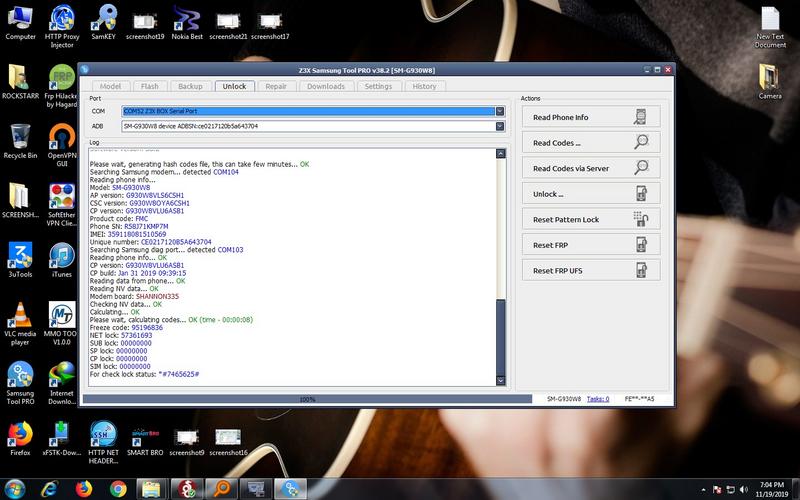Open ROCKSTARR folder icon
This screenshot has height=500, width=800.
20,82
